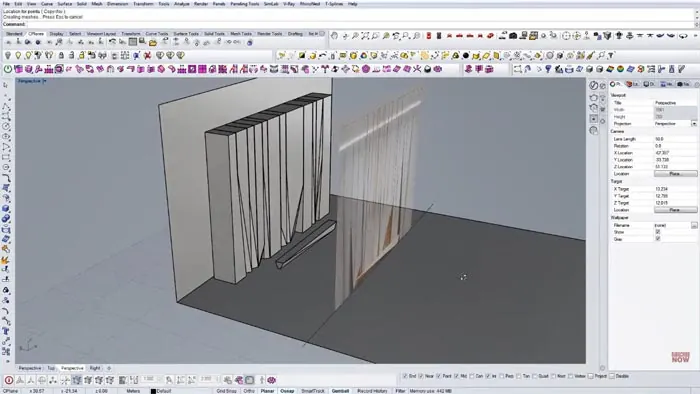Enable the Quad osnap checkbox

535,376
